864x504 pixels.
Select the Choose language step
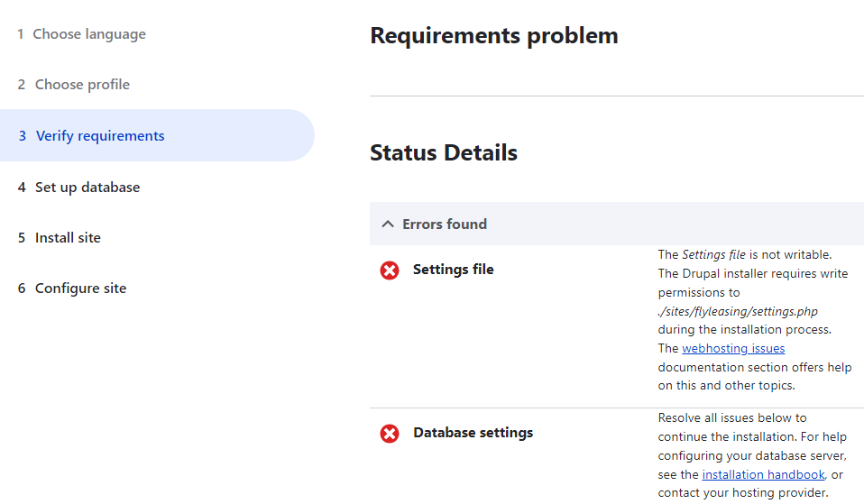pos(81,34)
